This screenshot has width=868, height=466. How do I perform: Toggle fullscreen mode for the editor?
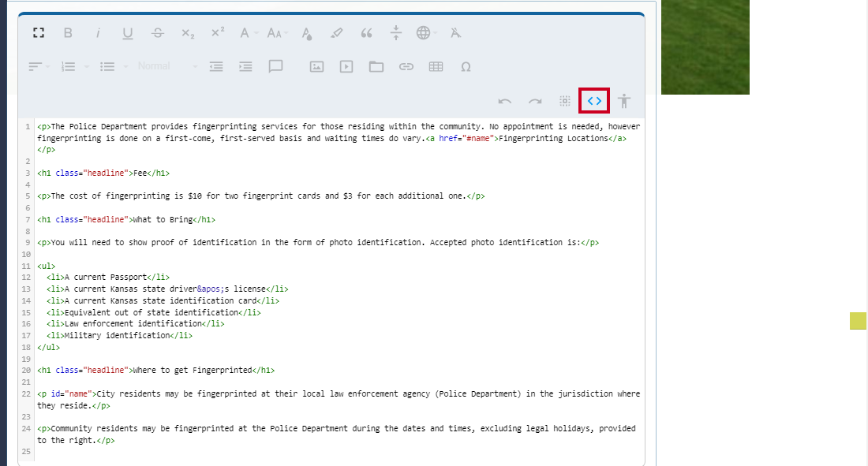(38, 33)
